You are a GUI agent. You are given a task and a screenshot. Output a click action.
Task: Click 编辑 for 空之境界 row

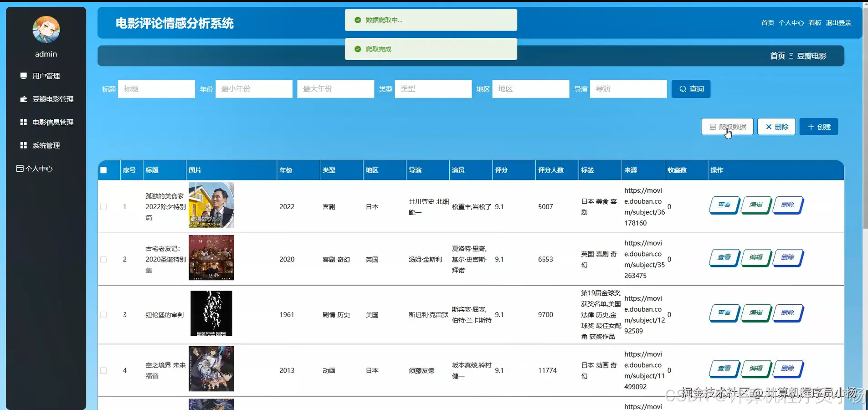tap(756, 369)
